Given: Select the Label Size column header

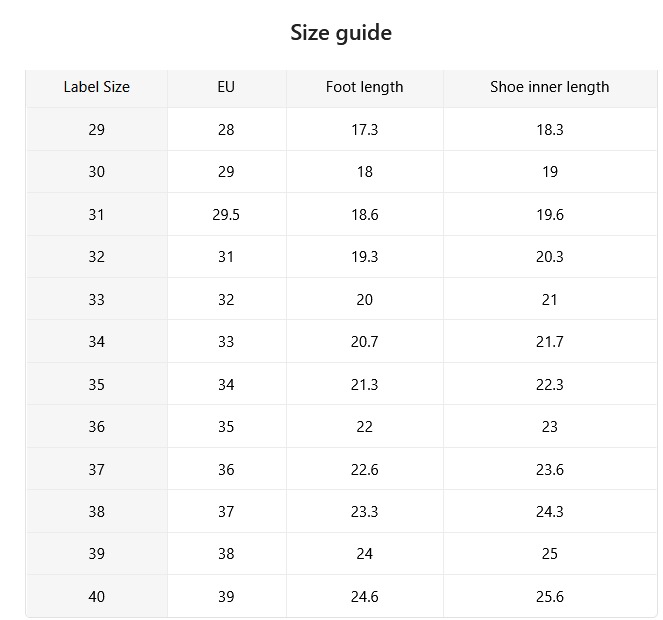Looking at the screenshot, I should pyautogui.click(x=97, y=87).
